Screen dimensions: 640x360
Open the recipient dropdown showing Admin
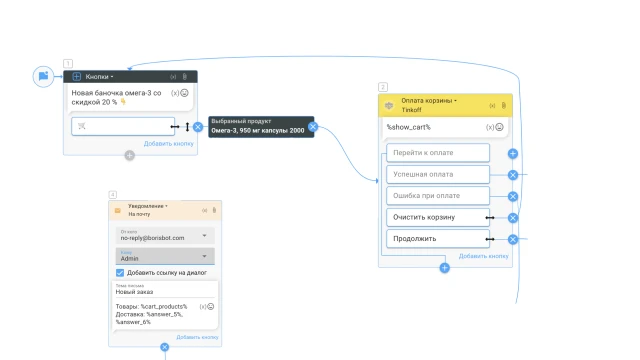click(165, 256)
